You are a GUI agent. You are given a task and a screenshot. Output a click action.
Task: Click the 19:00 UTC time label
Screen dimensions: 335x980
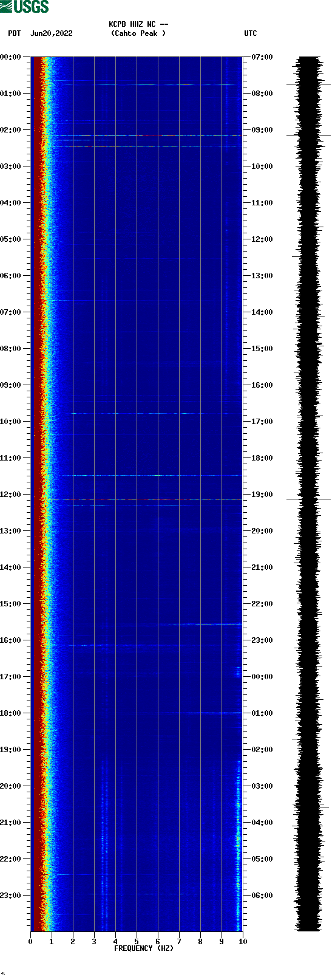pos(262,495)
